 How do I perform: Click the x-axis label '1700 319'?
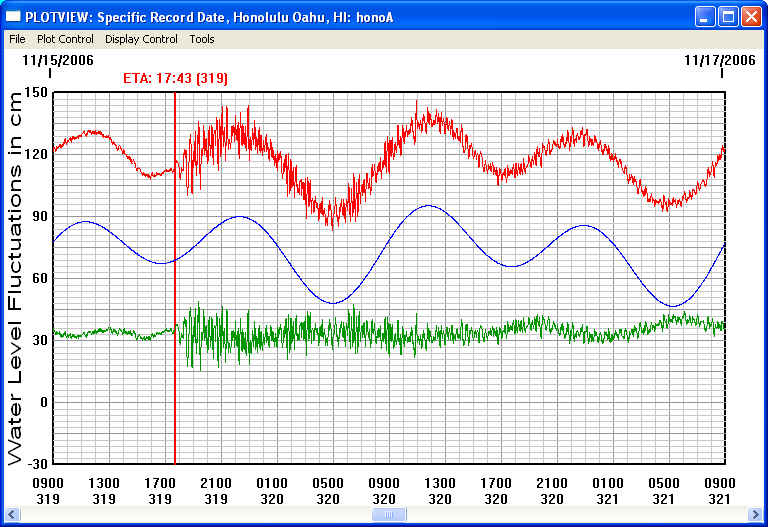160,491
